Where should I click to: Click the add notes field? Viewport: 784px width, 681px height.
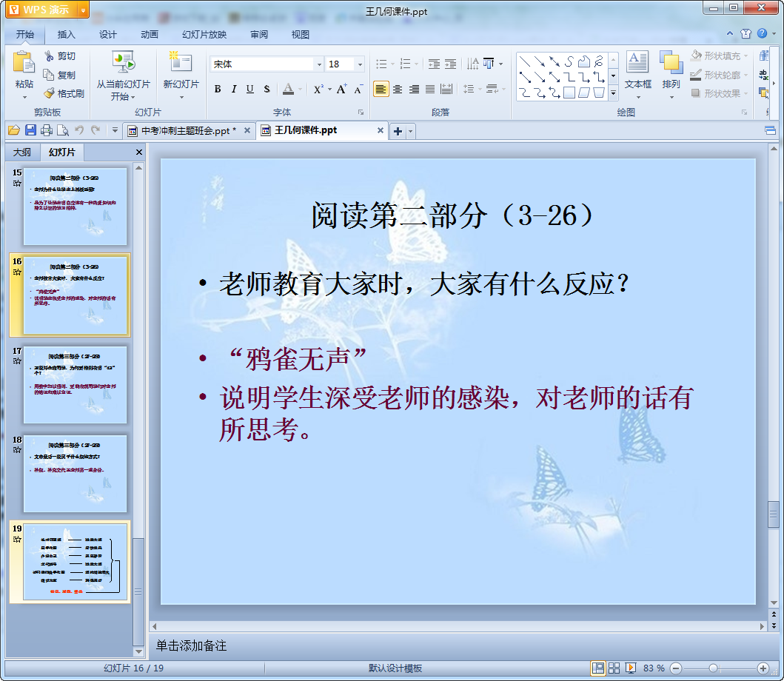coord(459,645)
